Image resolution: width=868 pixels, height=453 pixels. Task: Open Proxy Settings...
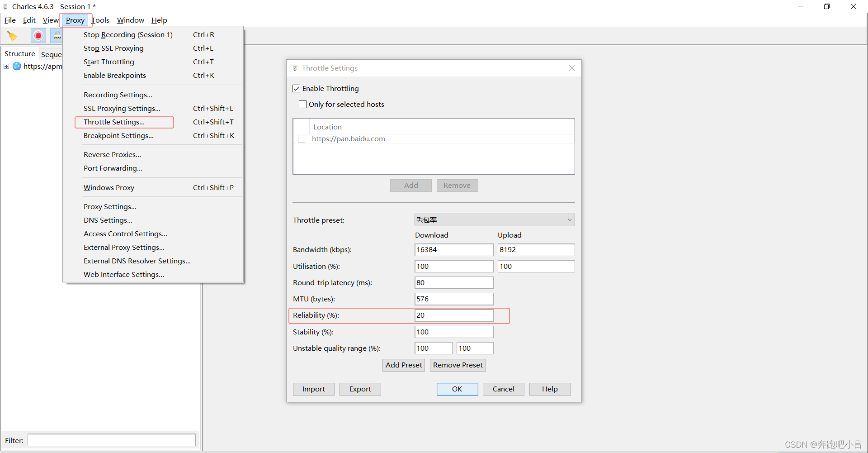click(153, 207)
